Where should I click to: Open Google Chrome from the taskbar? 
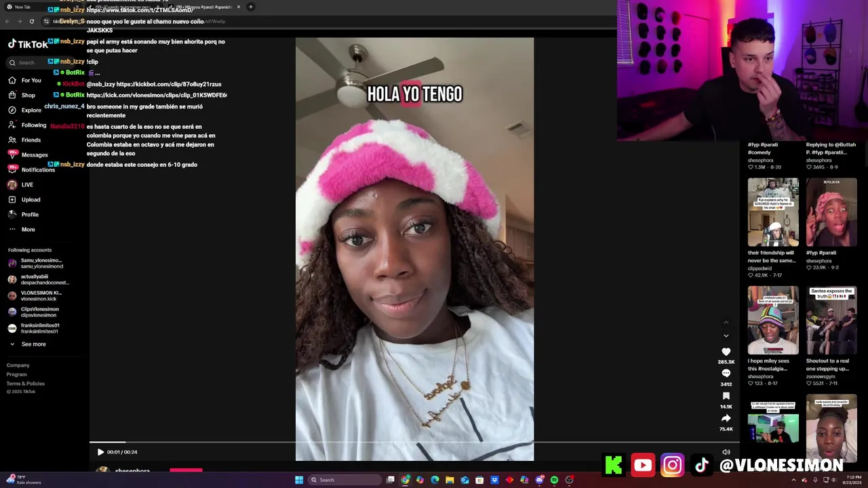406,480
